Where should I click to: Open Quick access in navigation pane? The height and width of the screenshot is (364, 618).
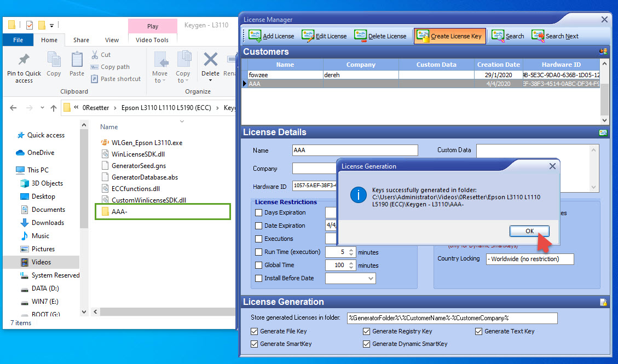41,135
